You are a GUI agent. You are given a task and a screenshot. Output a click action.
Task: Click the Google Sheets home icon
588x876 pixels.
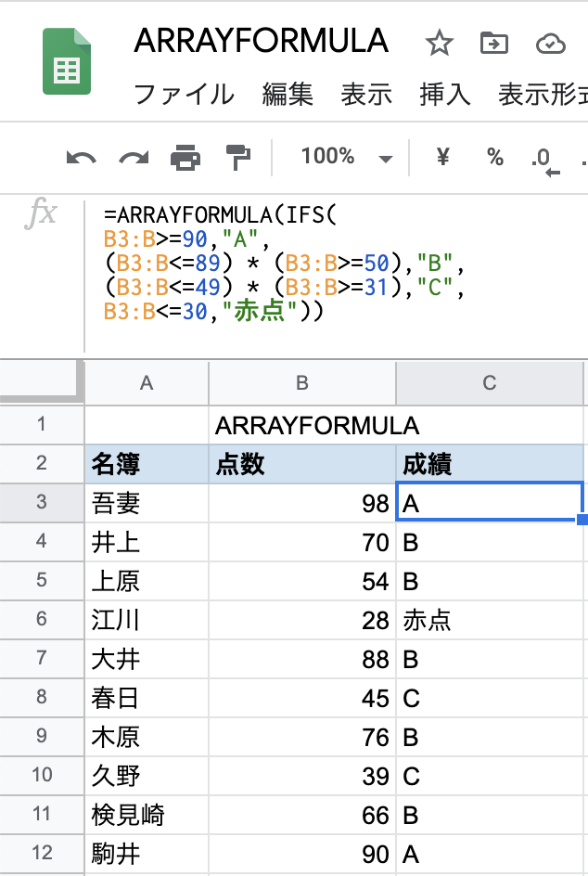67,61
